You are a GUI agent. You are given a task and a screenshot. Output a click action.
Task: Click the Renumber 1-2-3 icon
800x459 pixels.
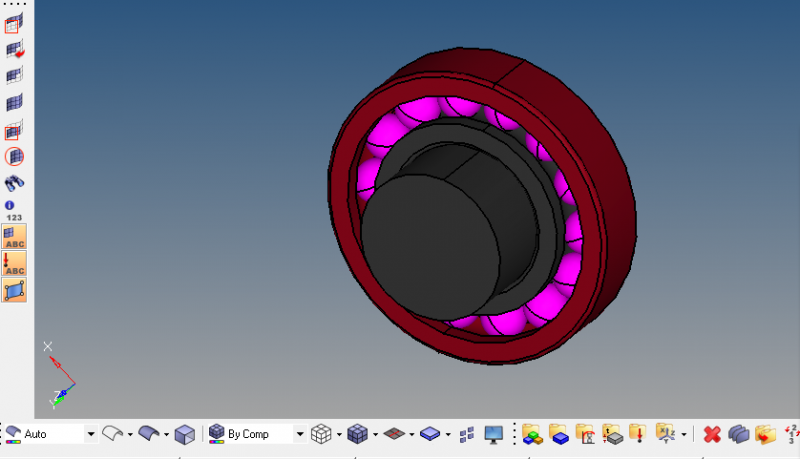[792, 434]
